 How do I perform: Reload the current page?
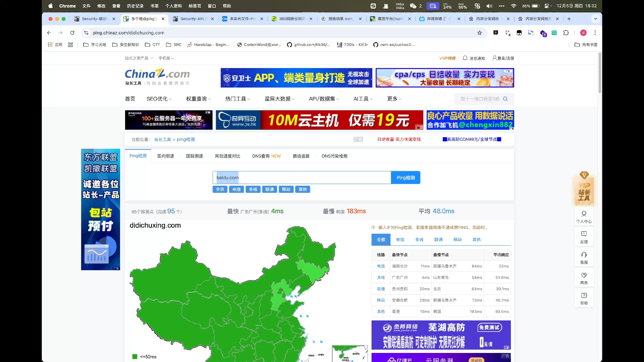[x=72, y=33]
